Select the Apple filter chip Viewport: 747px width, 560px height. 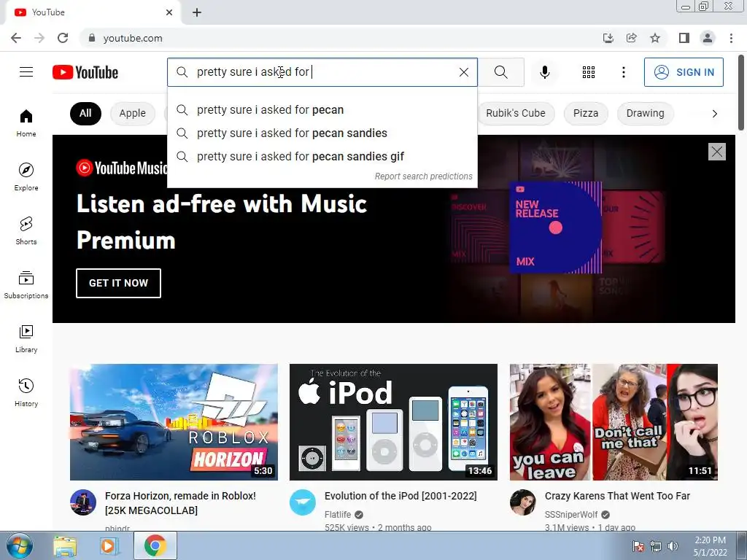click(x=133, y=113)
